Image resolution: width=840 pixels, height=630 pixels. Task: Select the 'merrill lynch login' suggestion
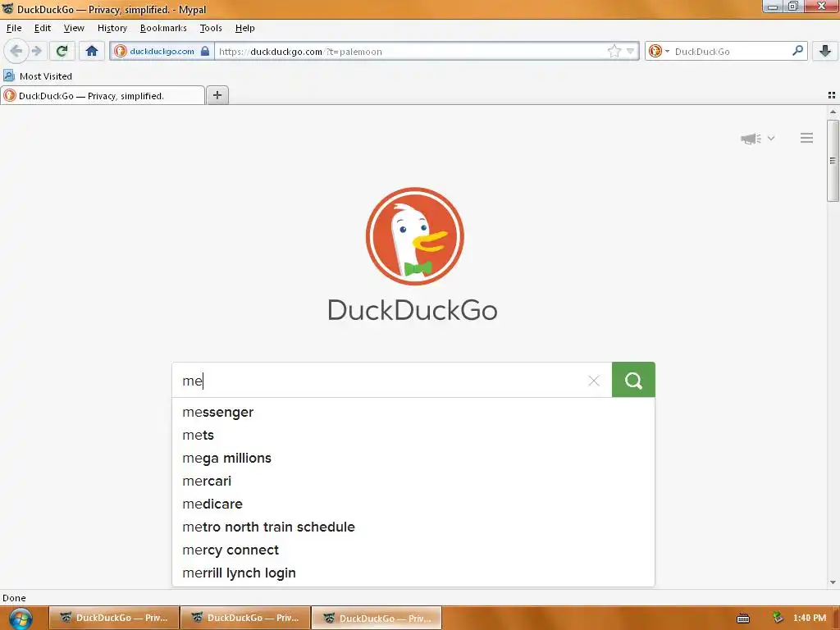[413, 573]
